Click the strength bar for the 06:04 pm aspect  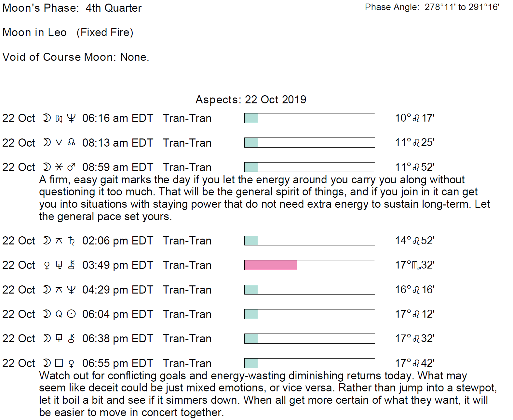(309, 314)
